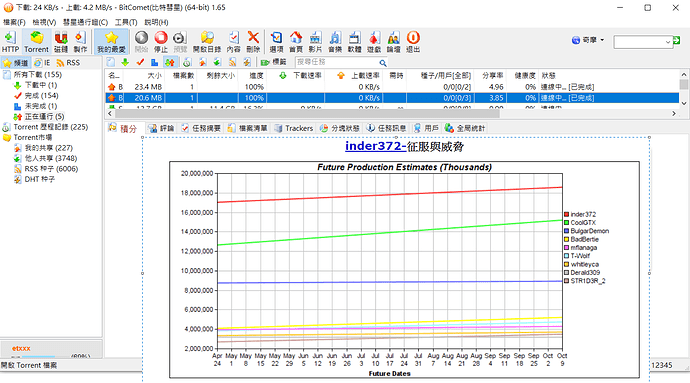Click the 退出 exit icon
Image resolution: width=690 pixels, height=383 pixels.
tap(413, 42)
